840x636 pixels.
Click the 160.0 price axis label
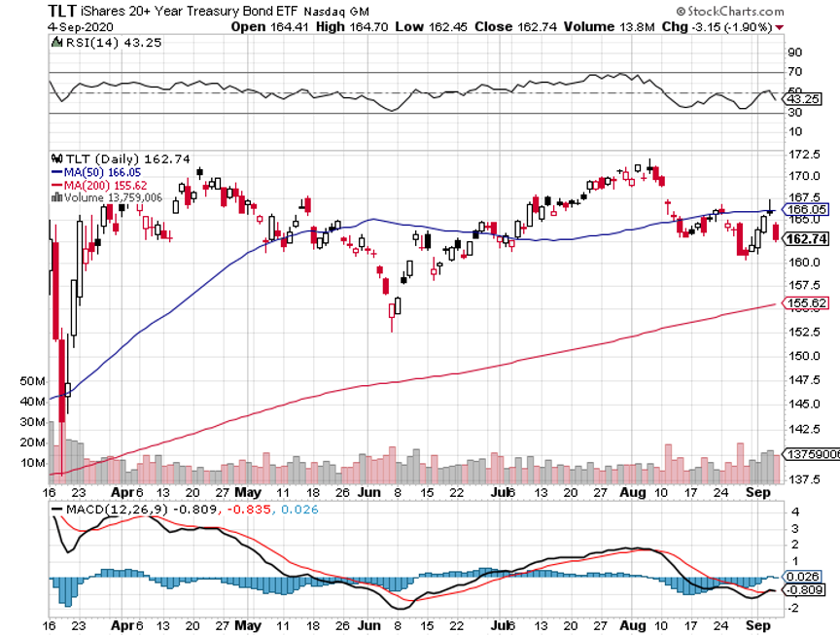coord(804,263)
